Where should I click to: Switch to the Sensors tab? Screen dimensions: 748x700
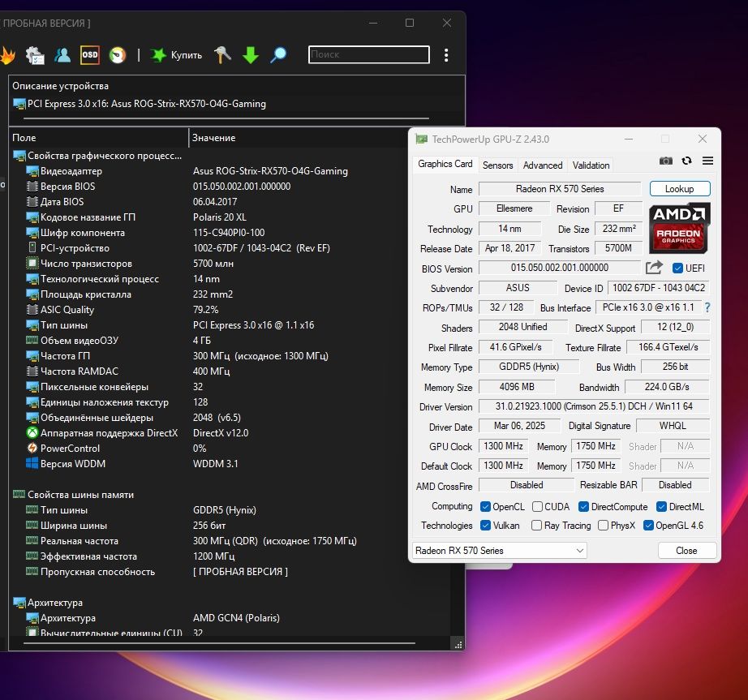pos(497,165)
